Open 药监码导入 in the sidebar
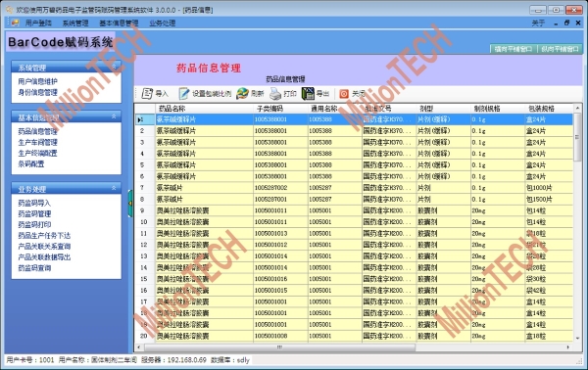 (x=34, y=203)
